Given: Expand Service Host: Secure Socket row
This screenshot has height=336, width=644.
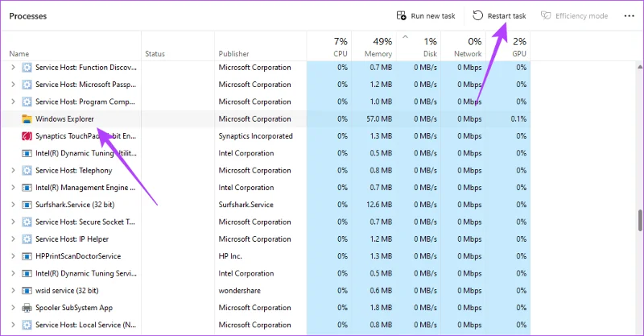Looking at the screenshot, I should [x=13, y=222].
